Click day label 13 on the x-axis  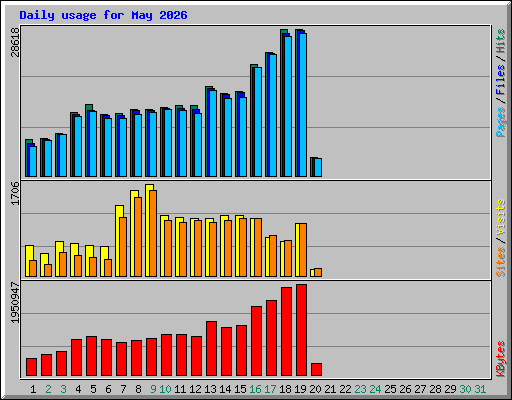[x=210, y=389]
